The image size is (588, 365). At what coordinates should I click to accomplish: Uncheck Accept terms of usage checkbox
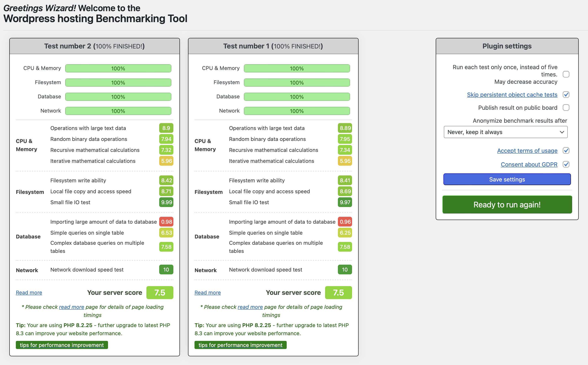[566, 151]
